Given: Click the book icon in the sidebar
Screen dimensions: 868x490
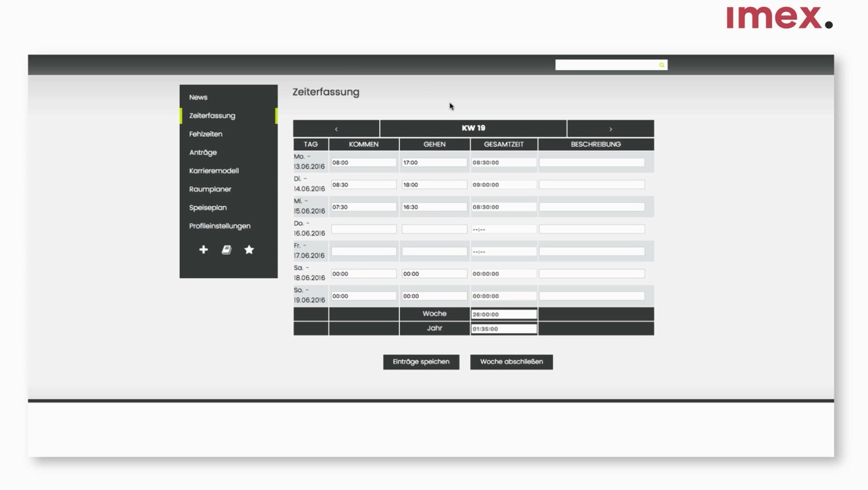Looking at the screenshot, I should tap(226, 250).
